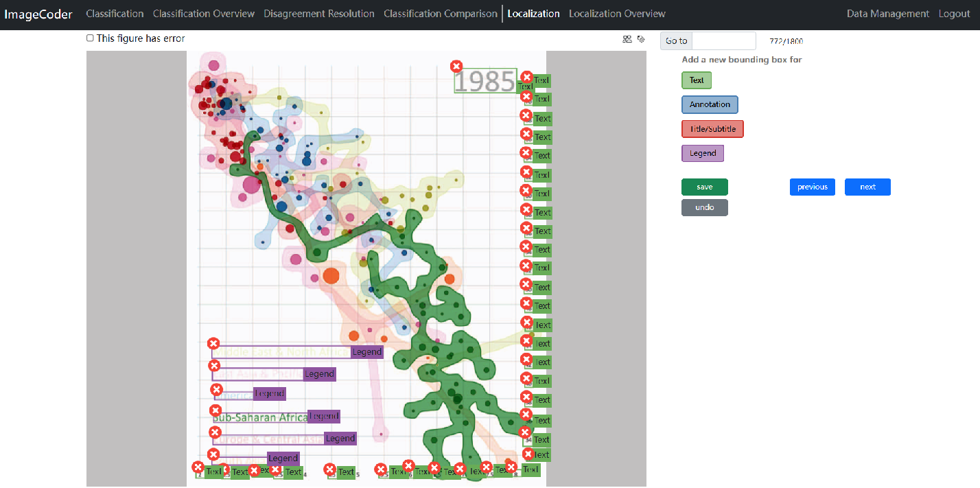Remove Europe & Central Asia legend box

coord(215,432)
